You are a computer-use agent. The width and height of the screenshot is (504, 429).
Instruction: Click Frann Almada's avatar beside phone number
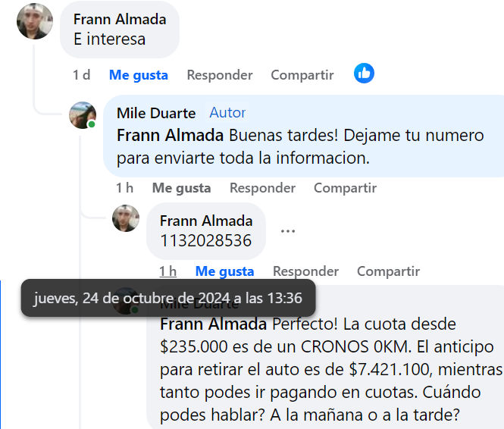pos(126,218)
